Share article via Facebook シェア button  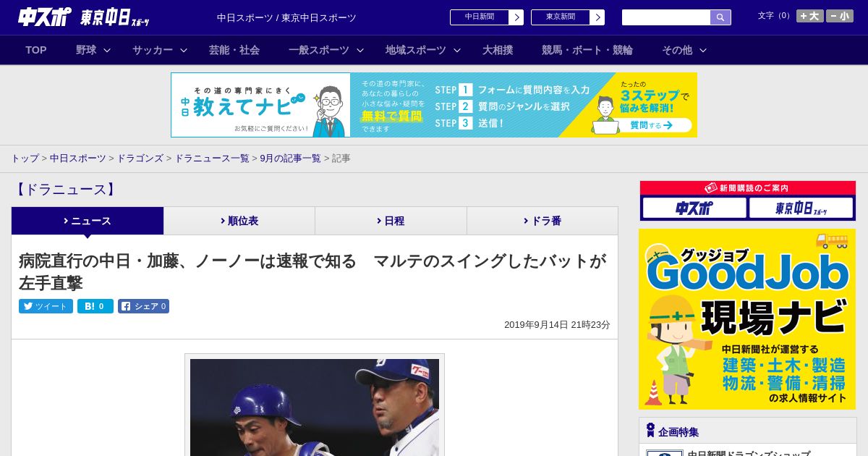143,306
